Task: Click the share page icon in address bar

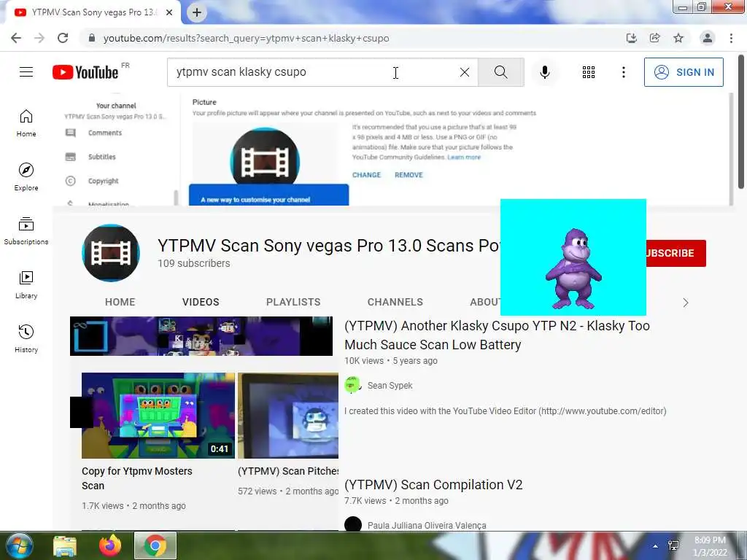Action: click(654, 38)
